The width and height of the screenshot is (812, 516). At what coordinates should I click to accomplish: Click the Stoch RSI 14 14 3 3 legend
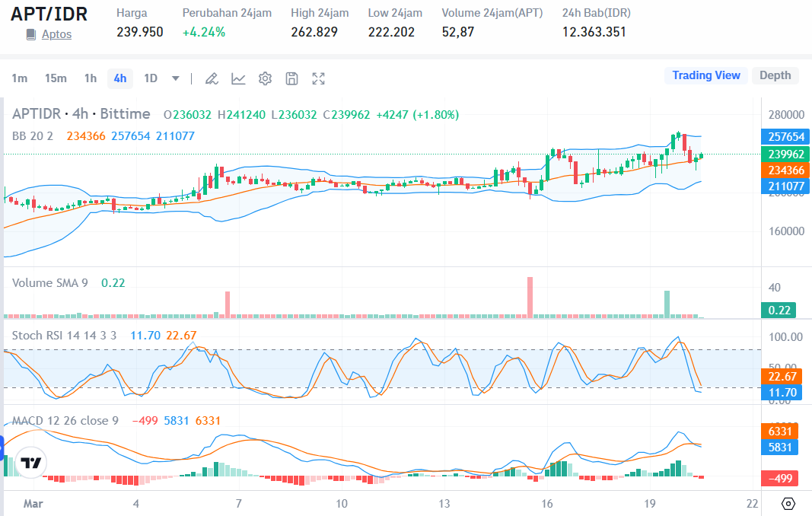click(64, 336)
